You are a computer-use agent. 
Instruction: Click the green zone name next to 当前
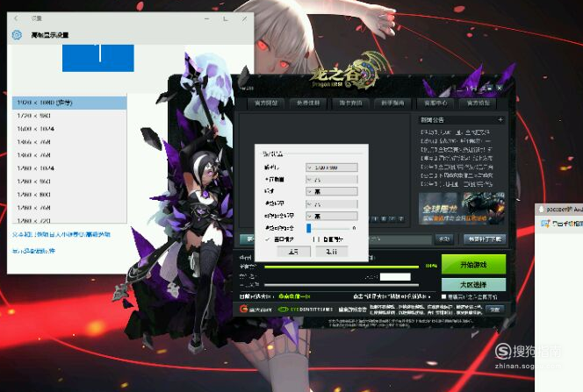(x=294, y=296)
